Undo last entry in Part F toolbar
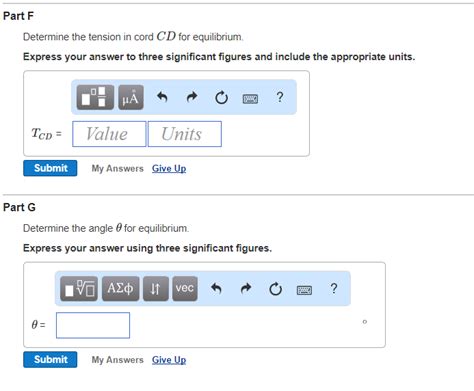The height and width of the screenshot is (391, 474). click(162, 97)
